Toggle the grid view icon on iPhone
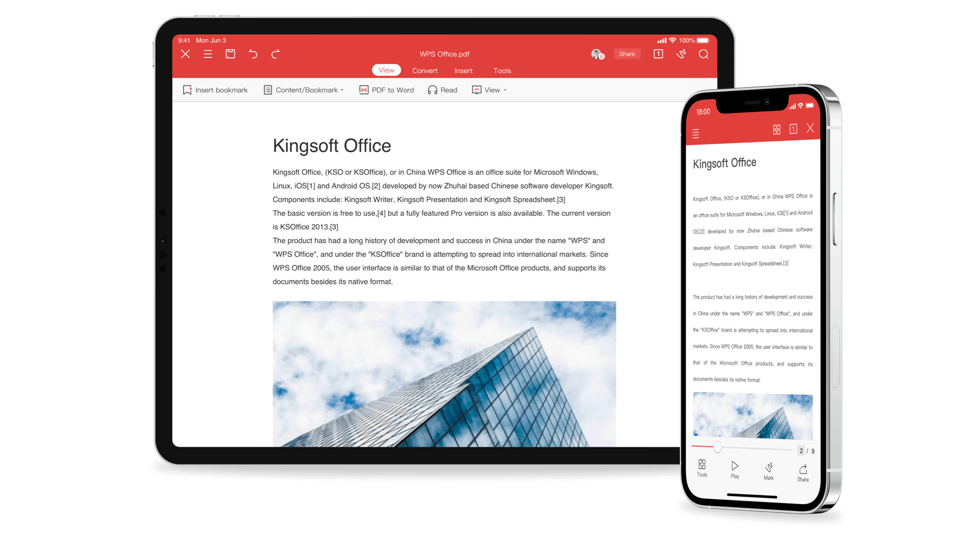980x543 pixels. [x=775, y=128]
